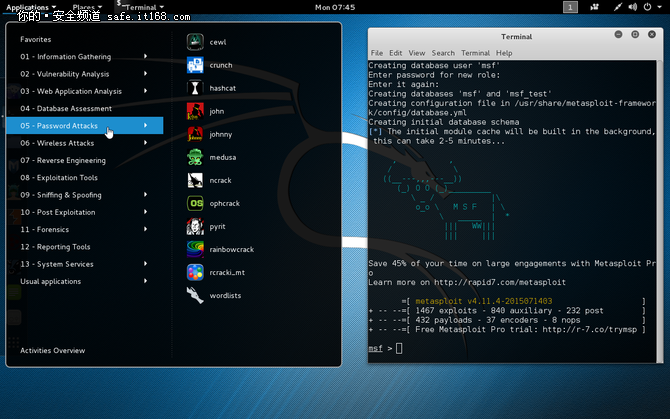Image resolution: width=670 pixels, height=419 pixels.
Task: Open the crunch wordlist generator icon
Action: (x=195, y=65)
